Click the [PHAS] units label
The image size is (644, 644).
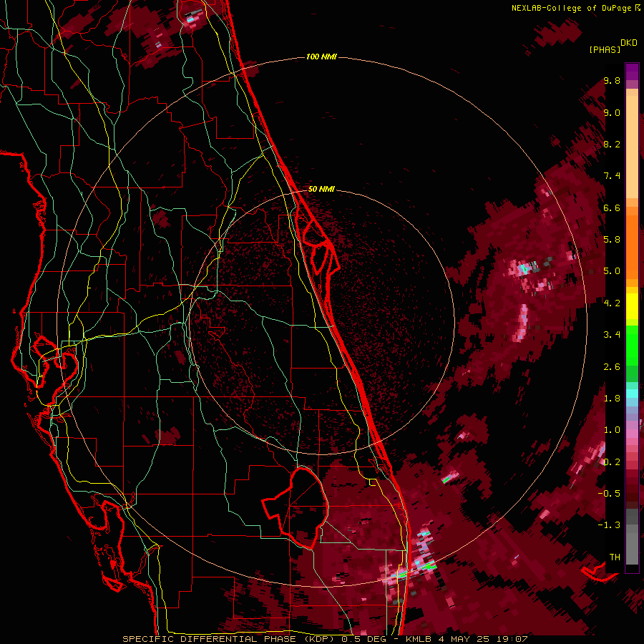[605, 50]
